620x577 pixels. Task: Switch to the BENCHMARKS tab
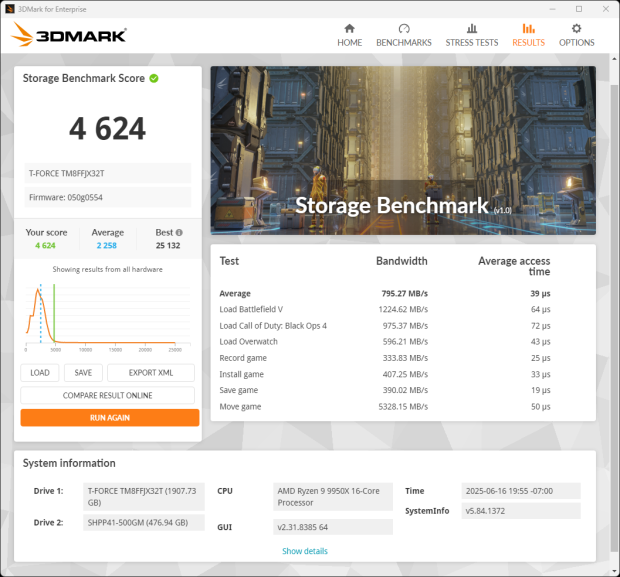coord(404,35)
